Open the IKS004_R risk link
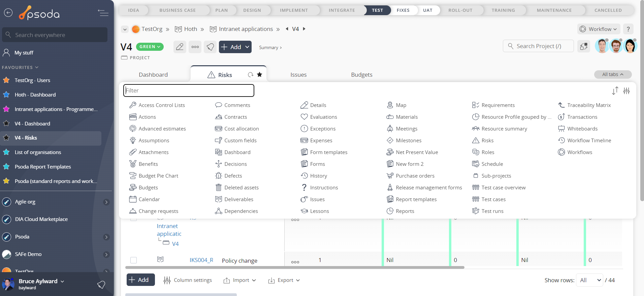Image resolution: width=644 pixels, height=296 pixels. [x=201, y=260]
